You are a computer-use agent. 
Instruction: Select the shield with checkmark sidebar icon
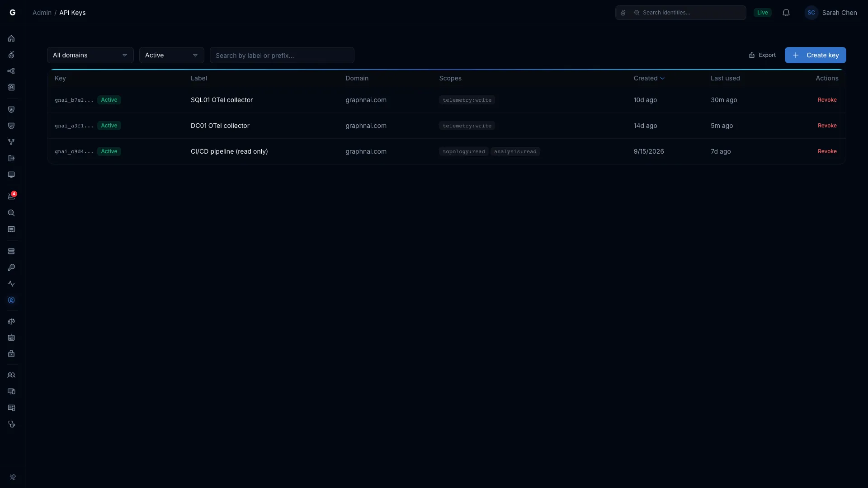tap(11, 126)
